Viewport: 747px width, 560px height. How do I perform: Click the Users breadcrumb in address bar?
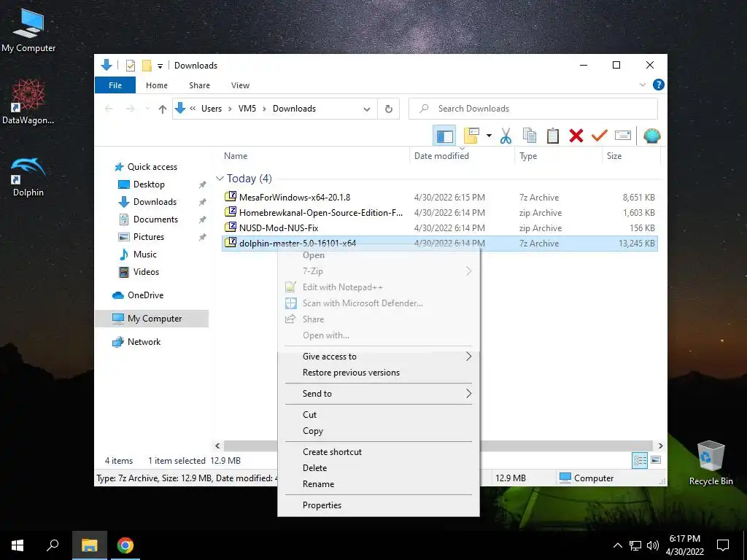(211, 109)
